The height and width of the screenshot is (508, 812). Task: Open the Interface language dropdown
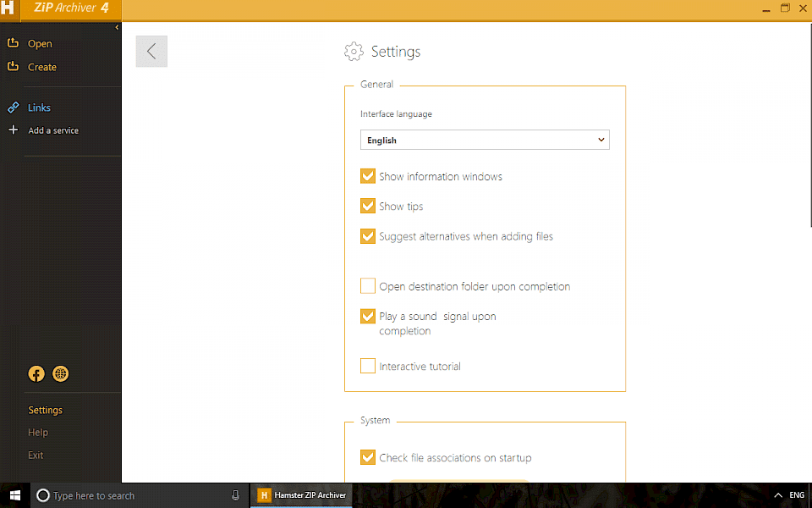[x=485, y=140]
